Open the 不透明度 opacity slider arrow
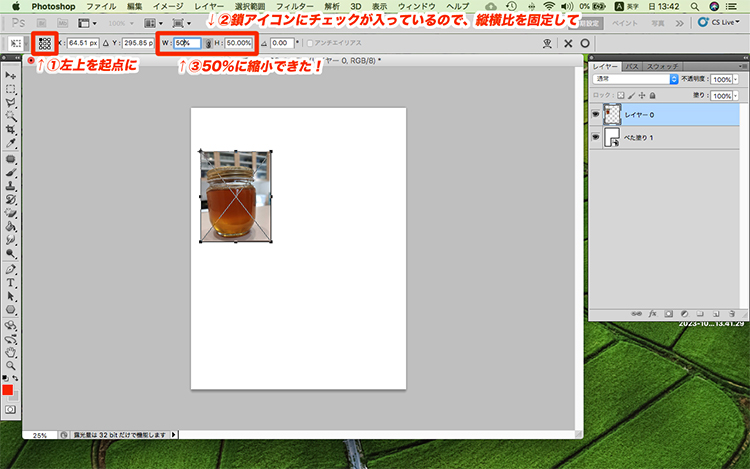 point(736,79)
